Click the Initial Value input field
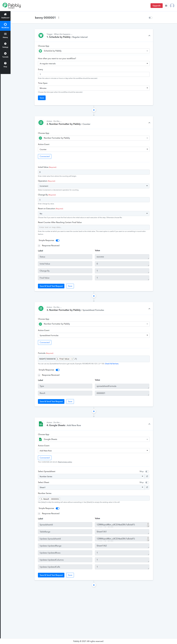Viewport: 177px width, 644px height. 94,172
